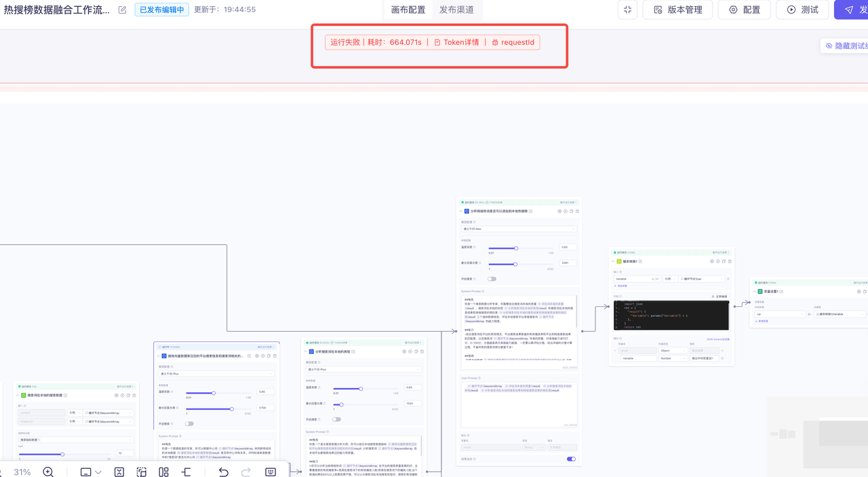
Task: Toggle 开启搜索 in 分析搜索词在本地的表现 node
Action: (336, 419)
